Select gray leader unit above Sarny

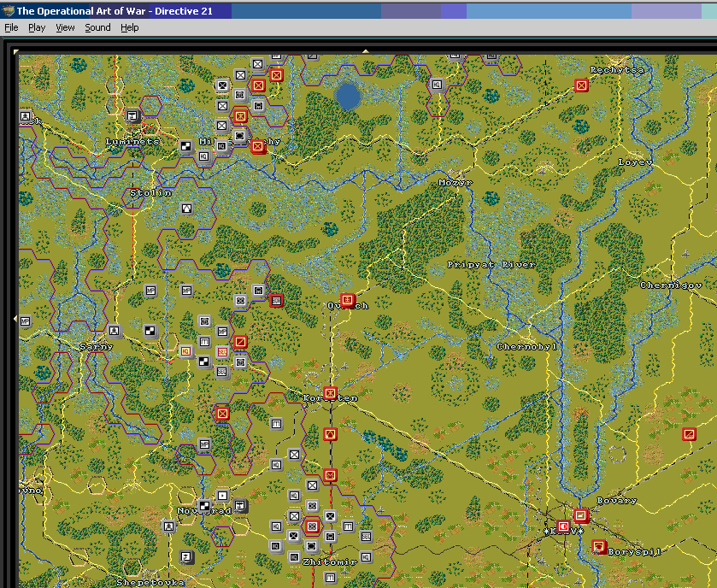pos(115,331)
